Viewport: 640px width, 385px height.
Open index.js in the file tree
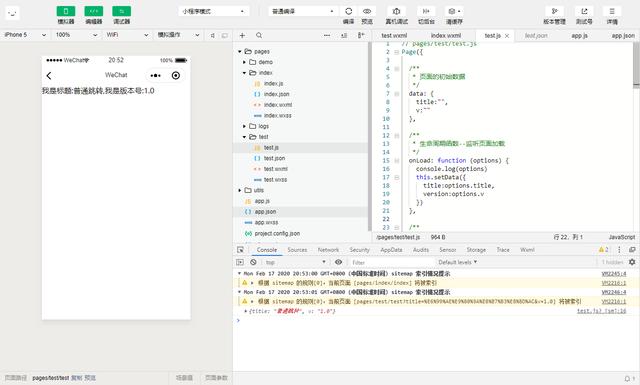click(x=273, y=84)
